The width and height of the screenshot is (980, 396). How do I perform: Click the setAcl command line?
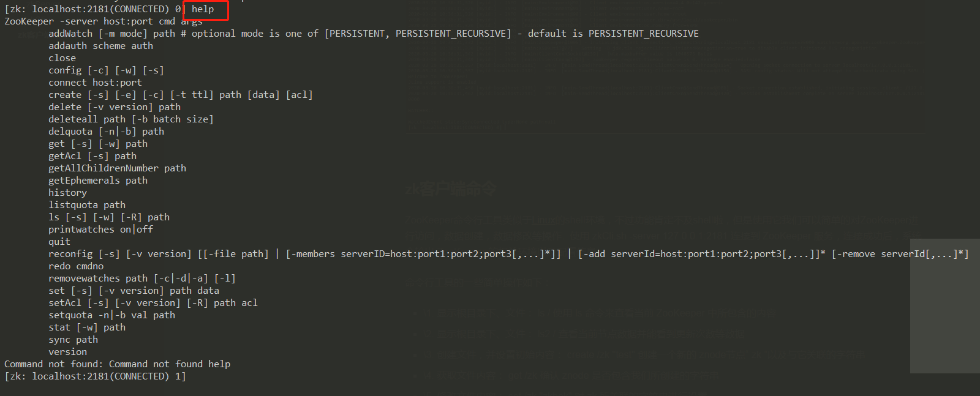pos(153,303)
